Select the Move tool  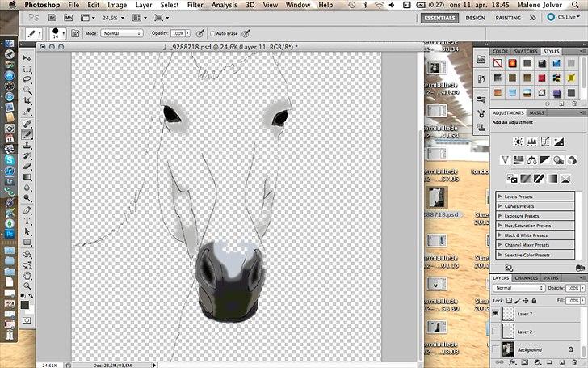click(x=27, y=59)
